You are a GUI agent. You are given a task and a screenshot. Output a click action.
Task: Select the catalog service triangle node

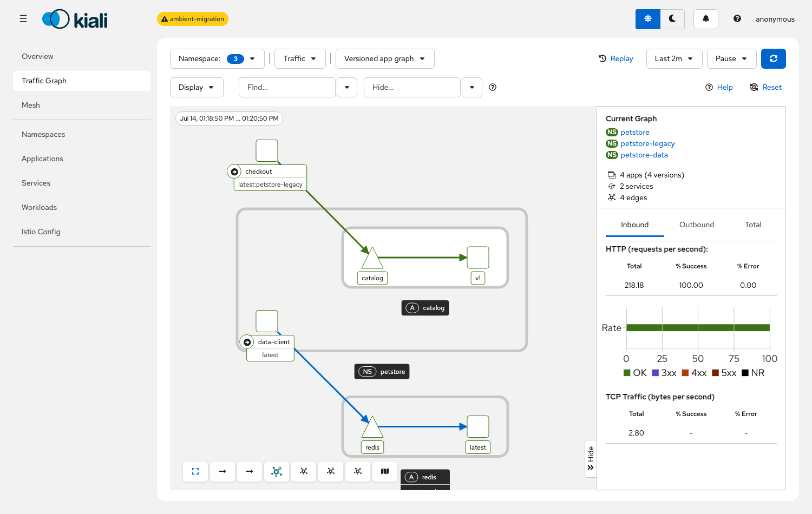pyautogui.click(x=372, y=258)
